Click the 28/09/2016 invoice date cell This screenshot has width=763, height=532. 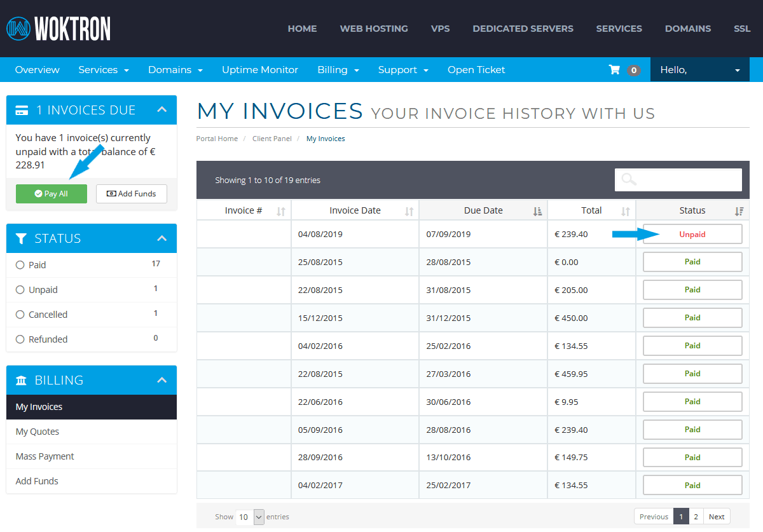point(355,458)
